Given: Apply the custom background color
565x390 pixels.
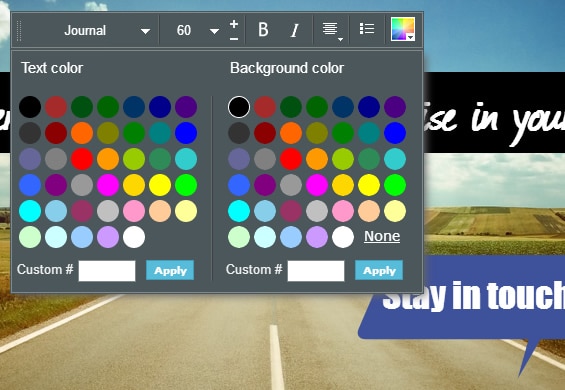Looking at the screenshot, I should [x=379, y=270].
